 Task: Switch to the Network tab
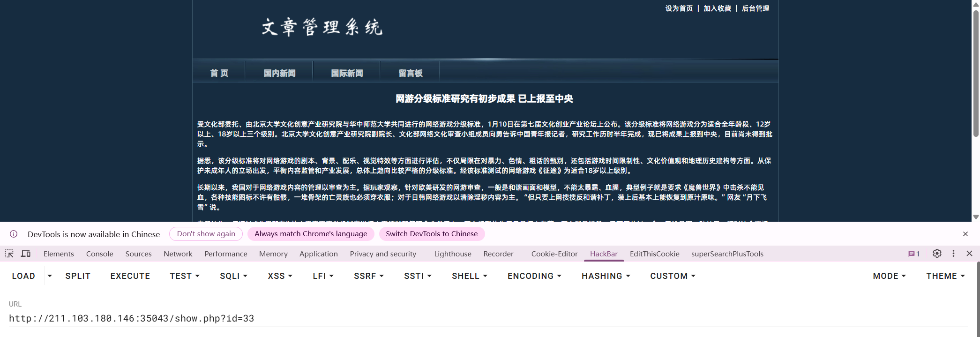coord(178,254)
